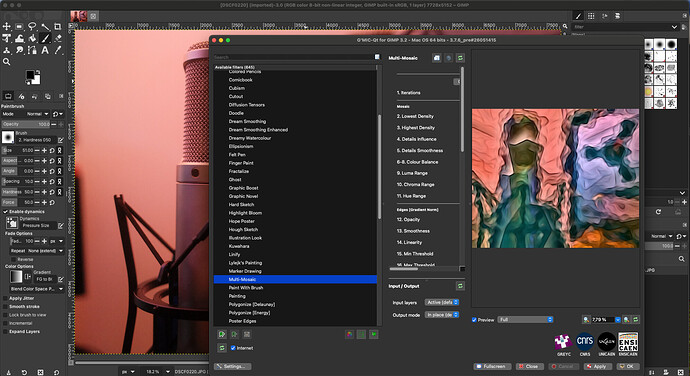690x376 pixels.
Task: Toggle the Enable dynamics checkbox
Action: [5, 212]
